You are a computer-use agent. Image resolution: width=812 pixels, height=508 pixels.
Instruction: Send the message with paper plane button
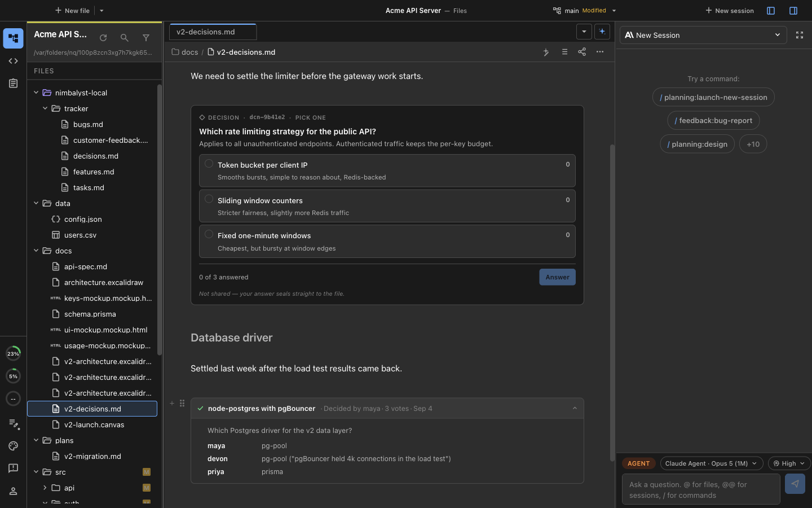click(795, 484)
